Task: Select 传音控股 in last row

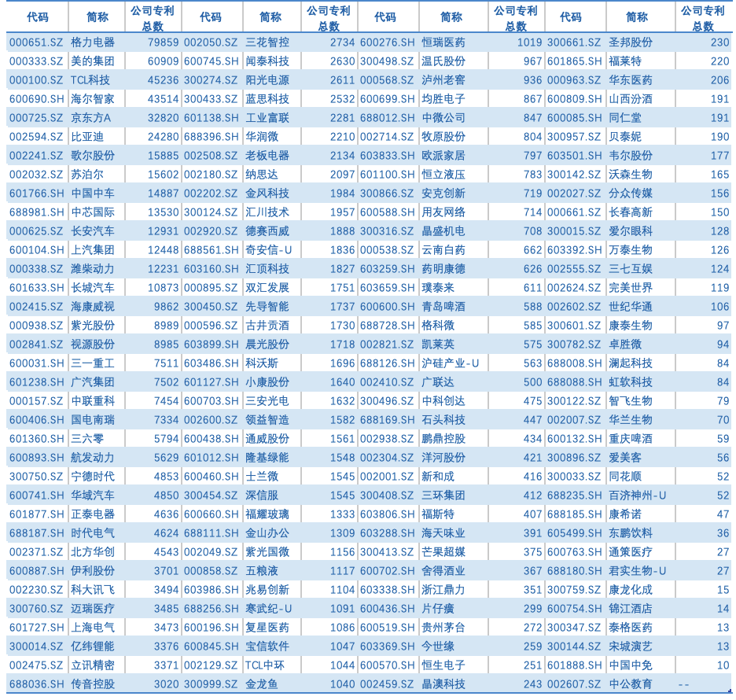Action: click(x=93, y=684)
